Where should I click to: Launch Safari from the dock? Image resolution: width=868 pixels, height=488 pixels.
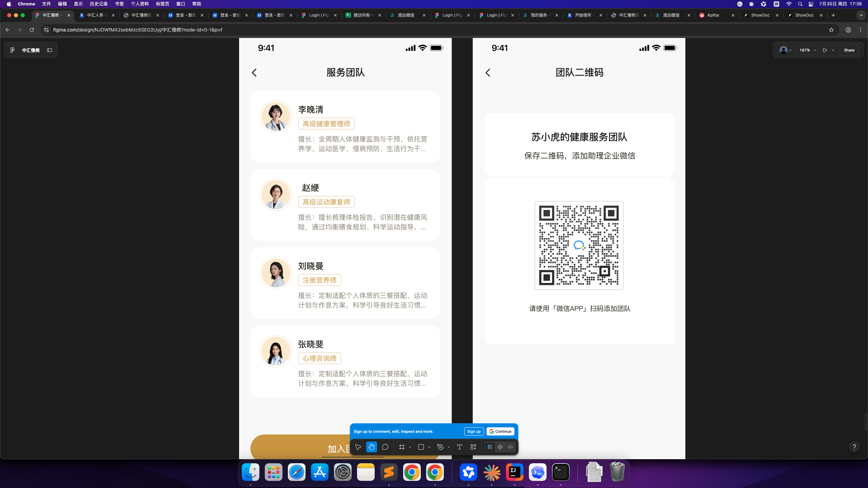[x=297, y=472]
